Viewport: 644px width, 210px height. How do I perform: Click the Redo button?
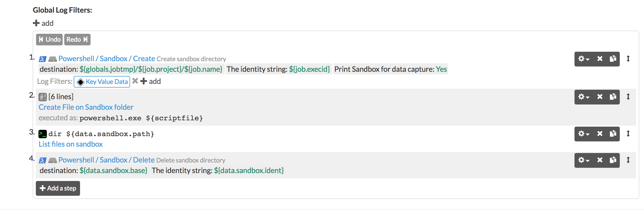[77, 40]
